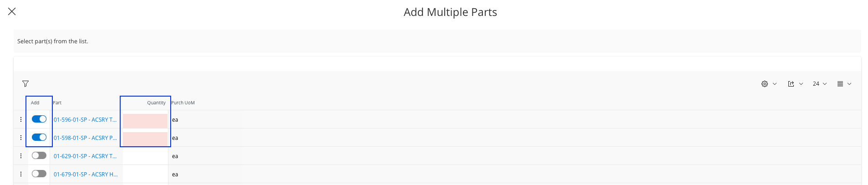Open row menu for part 01-598-01-SP

click(x=21, y=138)
